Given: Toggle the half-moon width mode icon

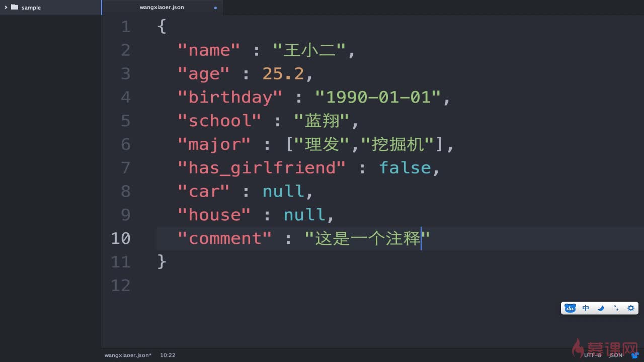Looking at the screenshot, I should 601,308.
